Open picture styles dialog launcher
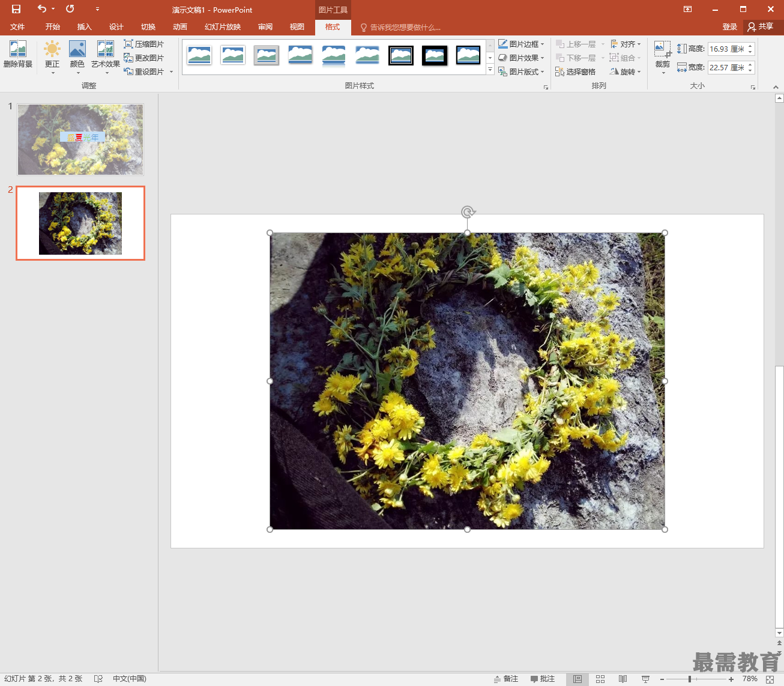Screen dimensions: 784x686 pyautogui.click(x=546, y=88)
